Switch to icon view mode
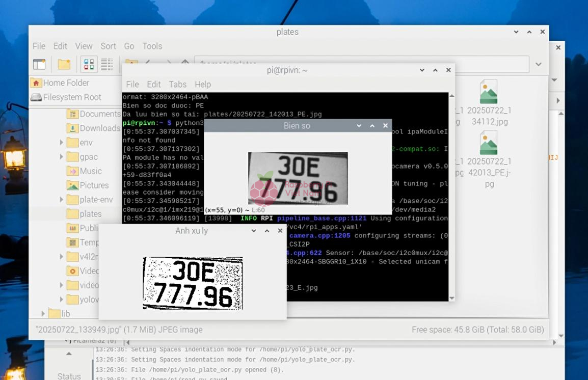Image resolution: width=588 pixels, height=380 pixels. [x=89, y=64]
